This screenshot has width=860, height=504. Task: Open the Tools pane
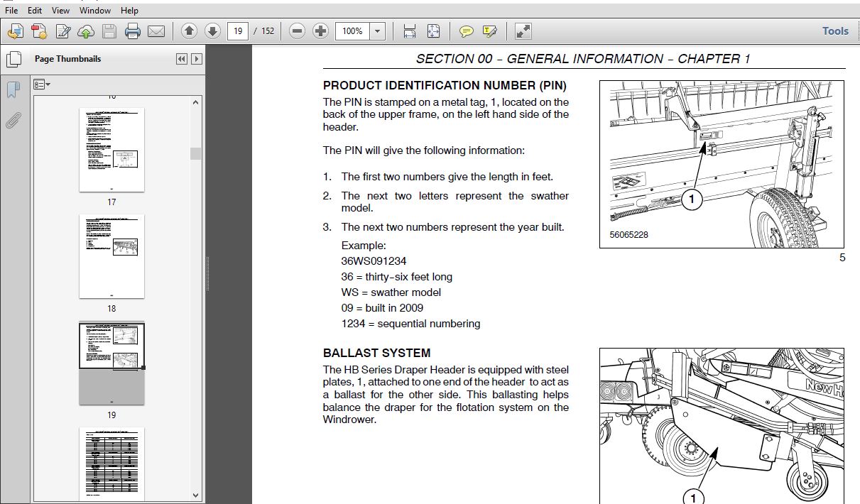(x=835, y=31)
